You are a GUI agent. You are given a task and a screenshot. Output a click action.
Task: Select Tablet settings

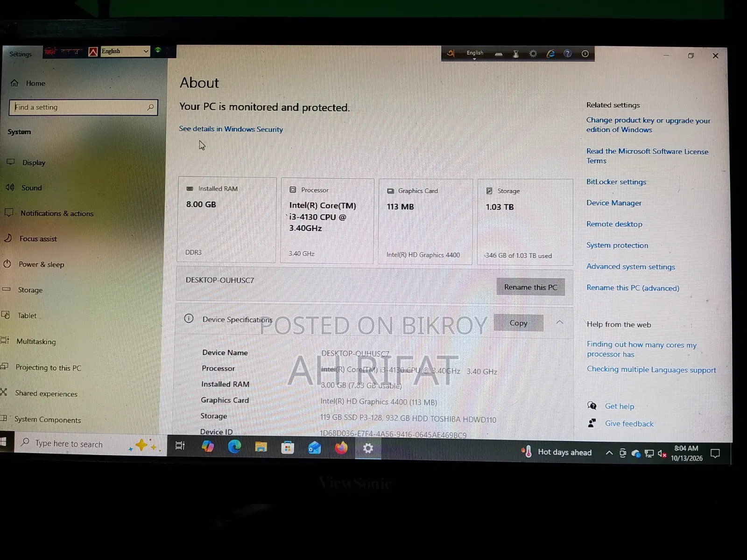pos(19,315)
